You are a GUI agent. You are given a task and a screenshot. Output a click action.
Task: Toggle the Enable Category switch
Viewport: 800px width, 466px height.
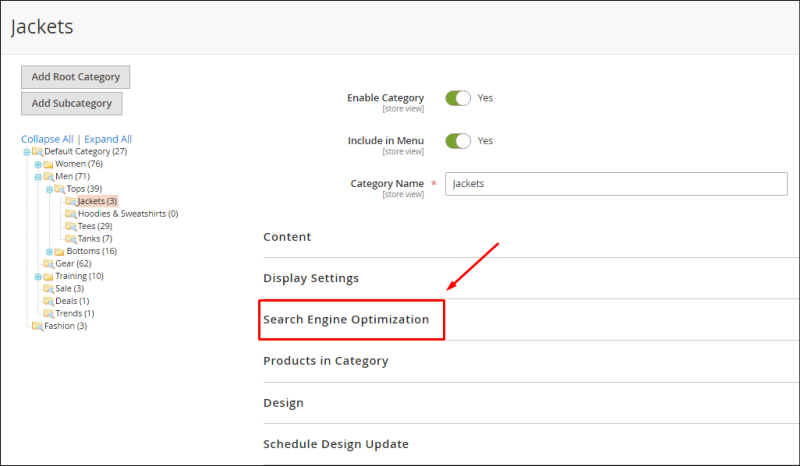tap(458, 98)
